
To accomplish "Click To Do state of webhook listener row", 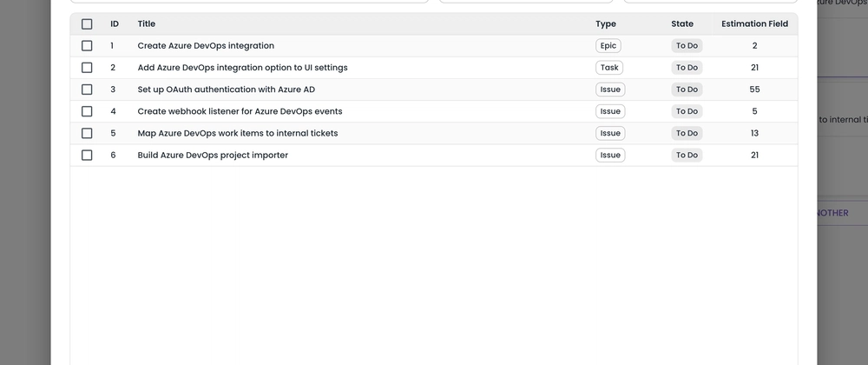I will (x=687, y=111).
